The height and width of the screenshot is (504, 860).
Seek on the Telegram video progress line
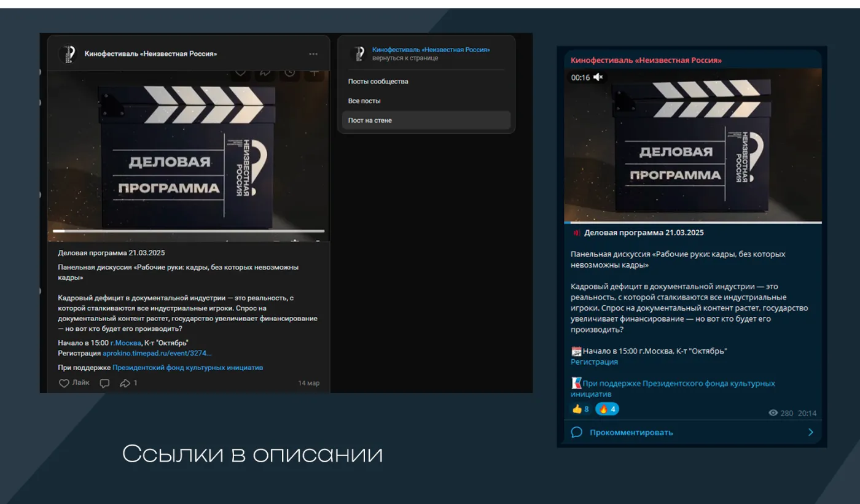coord(693,222)
